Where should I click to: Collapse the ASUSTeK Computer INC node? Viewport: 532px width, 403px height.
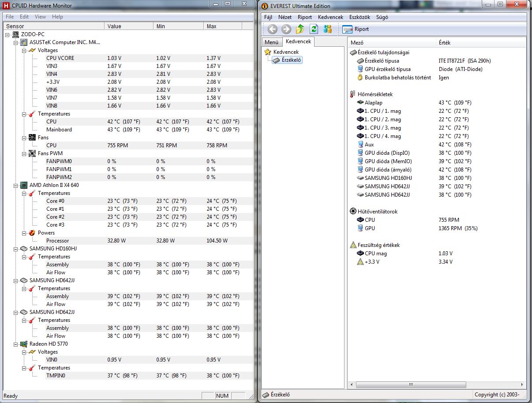(16, 42)
